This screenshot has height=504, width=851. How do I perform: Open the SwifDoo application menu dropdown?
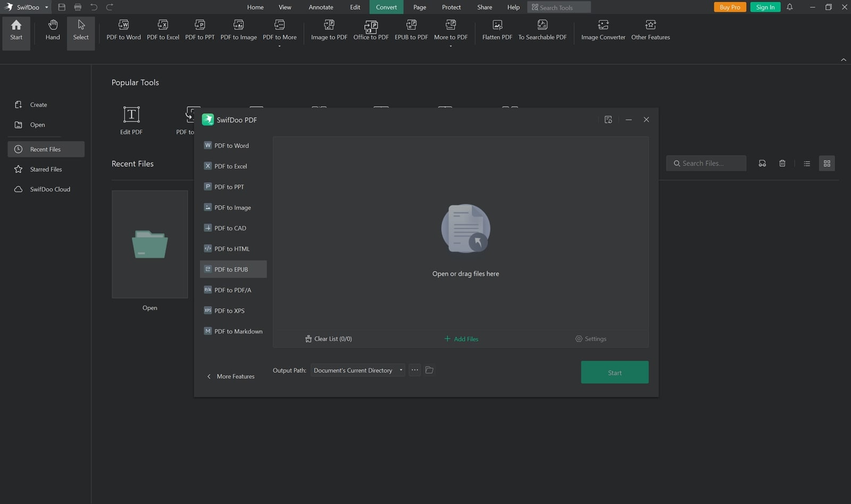point(46,7)
